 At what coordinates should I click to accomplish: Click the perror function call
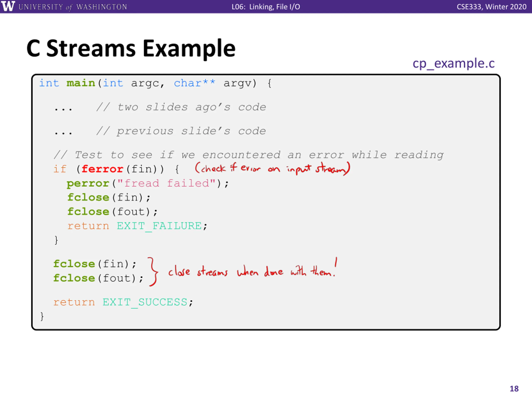click(x=88, y=183)
